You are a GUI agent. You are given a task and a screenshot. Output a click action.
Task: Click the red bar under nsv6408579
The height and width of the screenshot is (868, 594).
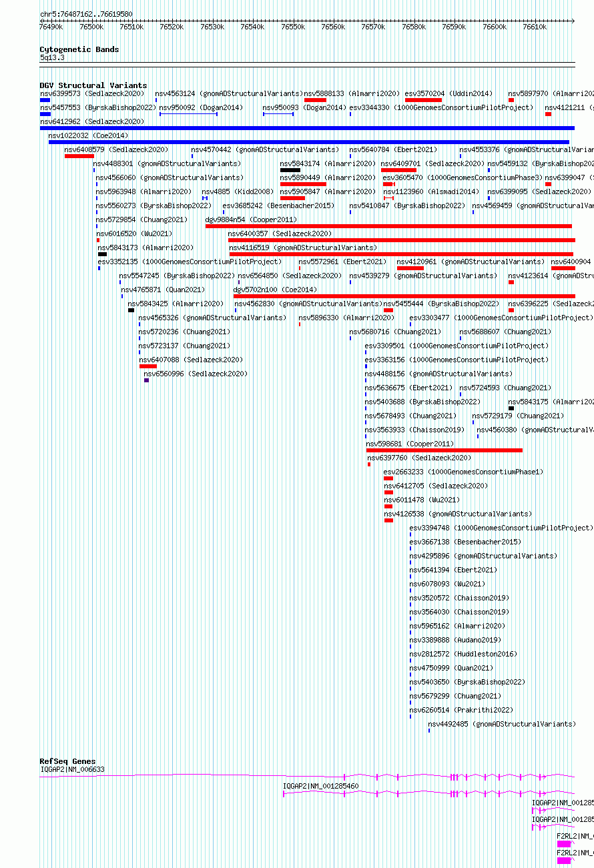click(79, 156)
